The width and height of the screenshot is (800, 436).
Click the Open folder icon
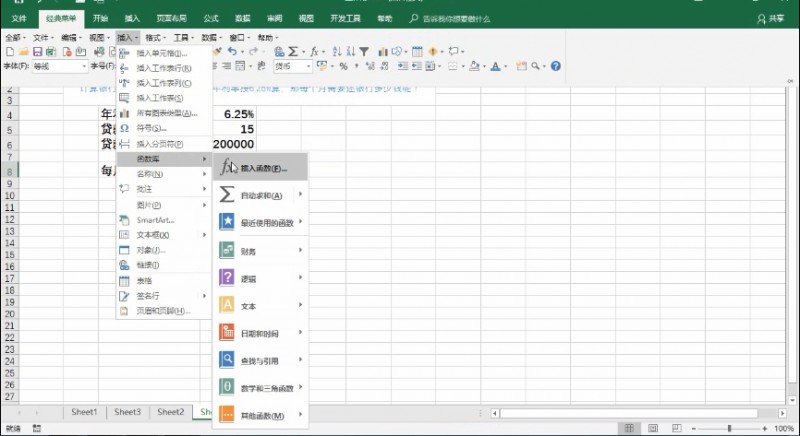click(x=23, y=52)
